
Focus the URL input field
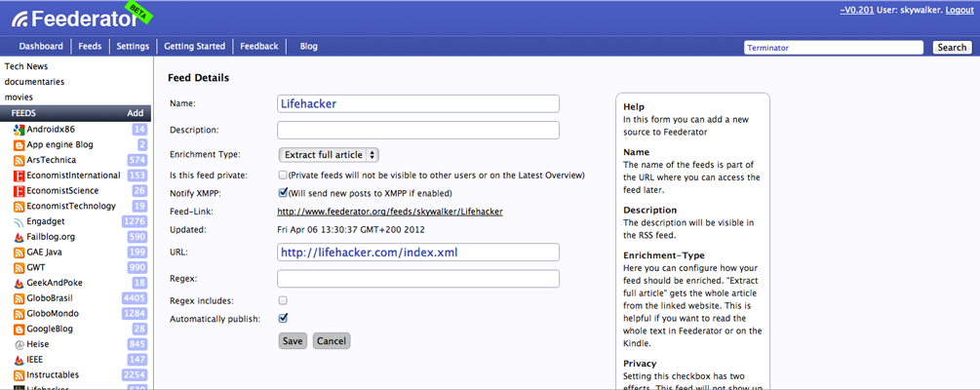(418, 253)
